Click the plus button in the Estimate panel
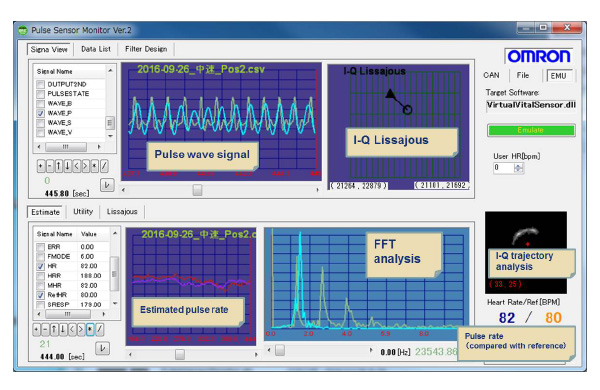The height and width of the screenshot is (390, 600). (36, 329)
